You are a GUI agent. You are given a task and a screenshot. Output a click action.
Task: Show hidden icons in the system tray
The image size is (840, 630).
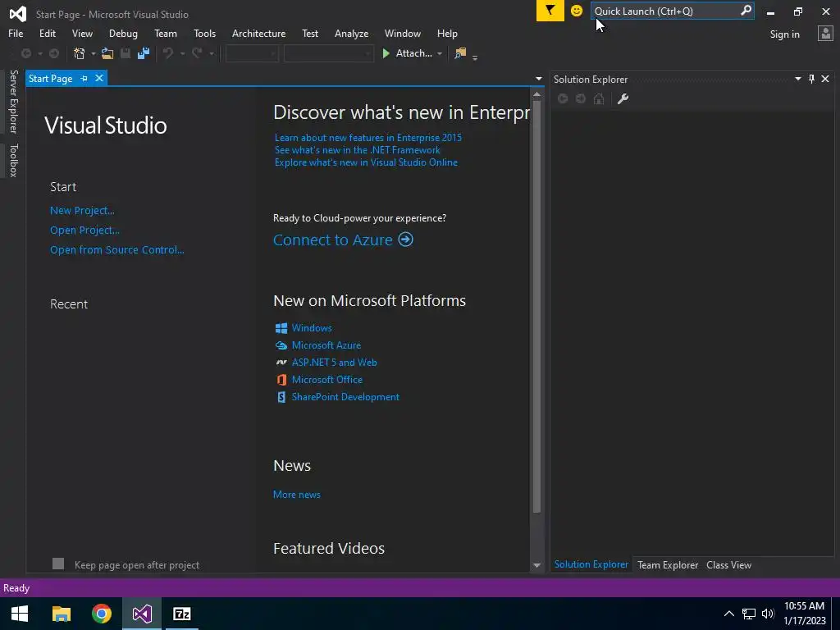(728, 614)
